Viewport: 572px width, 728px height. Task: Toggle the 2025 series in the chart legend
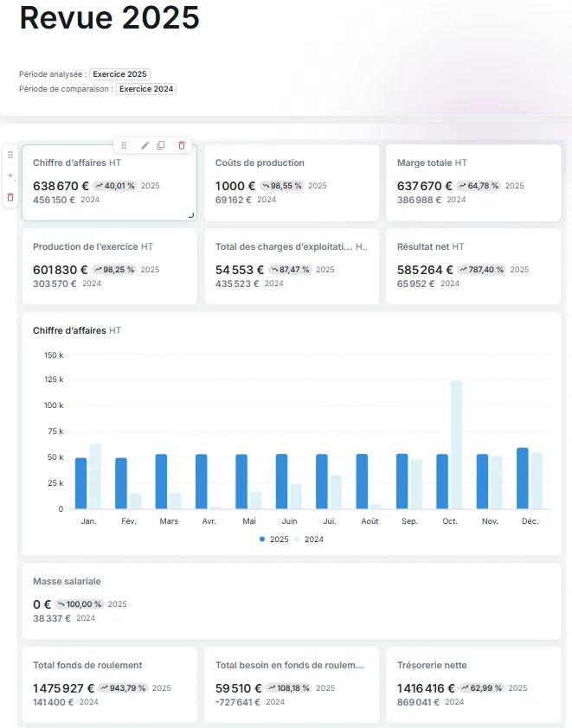274,539
